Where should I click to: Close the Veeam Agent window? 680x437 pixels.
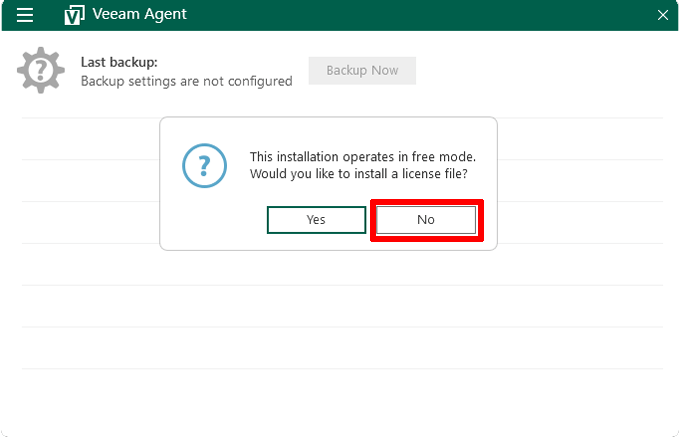(x=662, y=15)
